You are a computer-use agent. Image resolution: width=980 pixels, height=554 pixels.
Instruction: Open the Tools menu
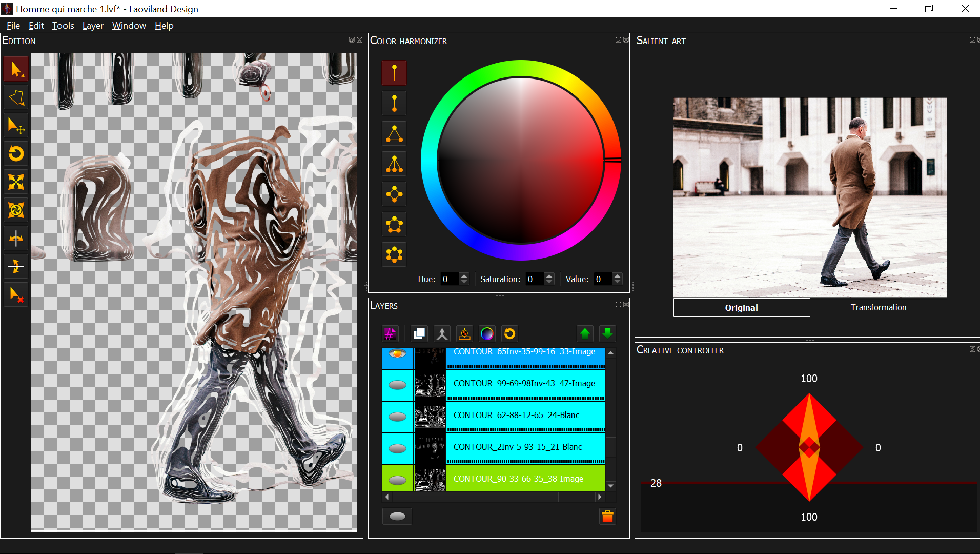[x=63, y=26]
